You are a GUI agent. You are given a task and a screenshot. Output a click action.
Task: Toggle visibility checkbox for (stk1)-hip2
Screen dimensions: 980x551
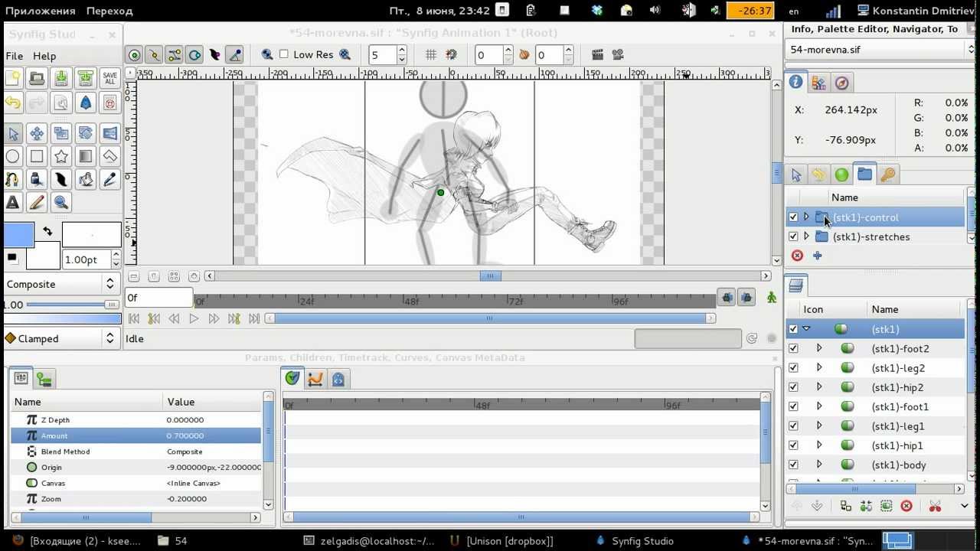pyautogui.click(x=793, y=387)
